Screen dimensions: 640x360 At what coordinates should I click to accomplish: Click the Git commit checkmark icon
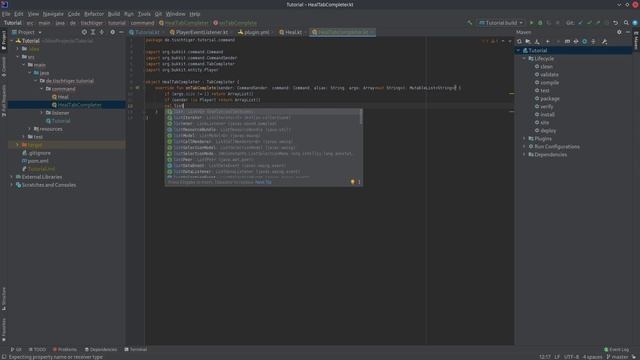[589, 23]
